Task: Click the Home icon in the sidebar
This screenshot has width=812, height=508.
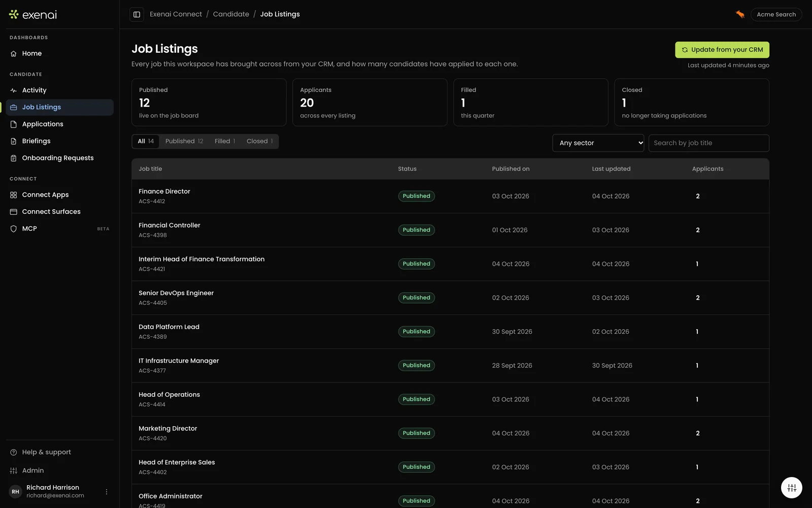Action: tap(14, 54)
